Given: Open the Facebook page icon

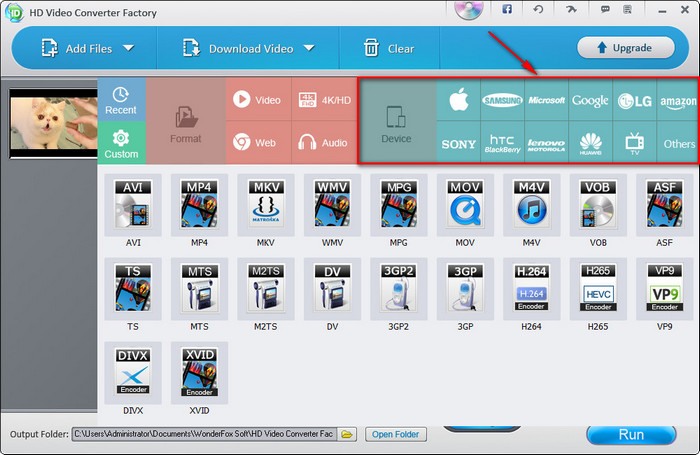Looking at the screenshot, I should click(x=507, y=9).
